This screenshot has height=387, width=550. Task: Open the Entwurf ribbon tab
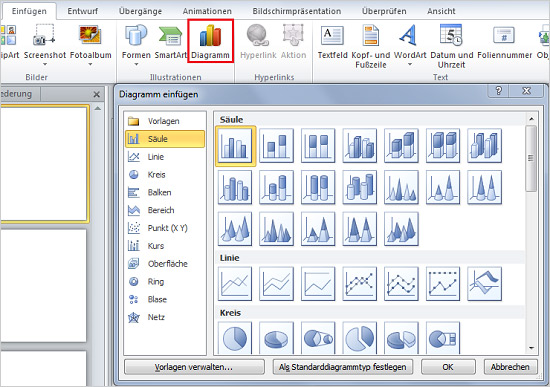pos(82,11)
